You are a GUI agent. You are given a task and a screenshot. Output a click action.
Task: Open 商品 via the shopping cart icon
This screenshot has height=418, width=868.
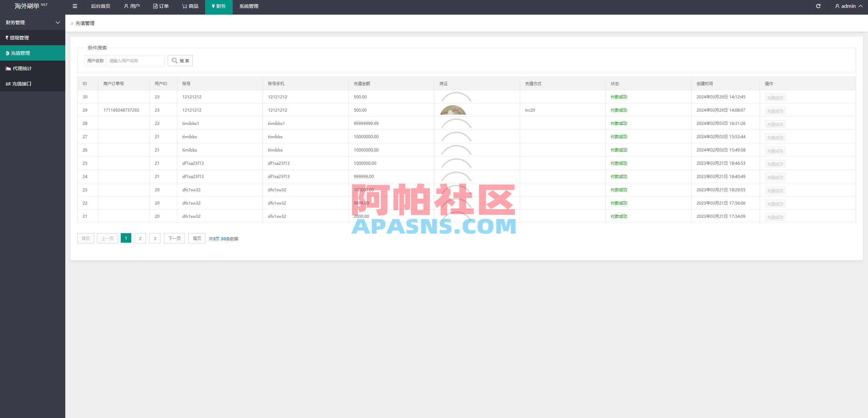190,6
